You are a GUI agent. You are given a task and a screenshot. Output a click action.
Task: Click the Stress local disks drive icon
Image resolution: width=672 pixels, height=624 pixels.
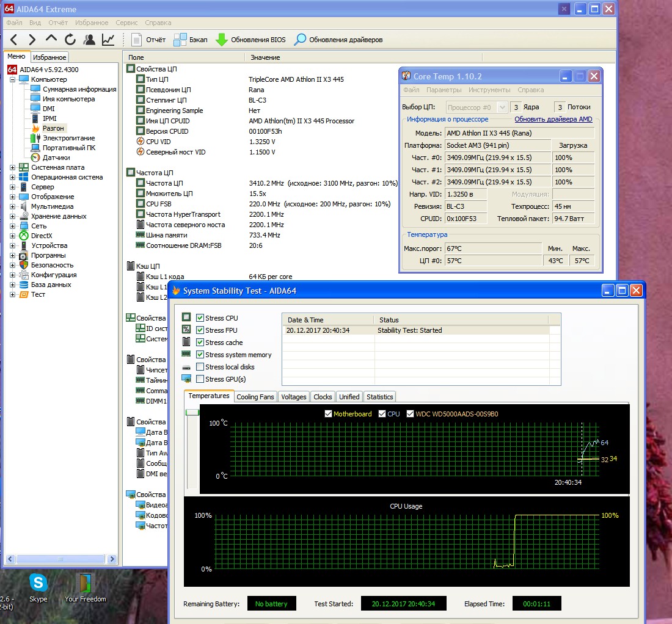click(x=186, y=367)
